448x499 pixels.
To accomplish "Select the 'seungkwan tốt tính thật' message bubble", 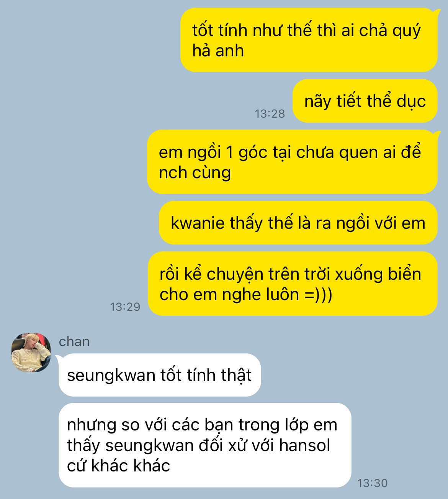I will coord(160,375).
